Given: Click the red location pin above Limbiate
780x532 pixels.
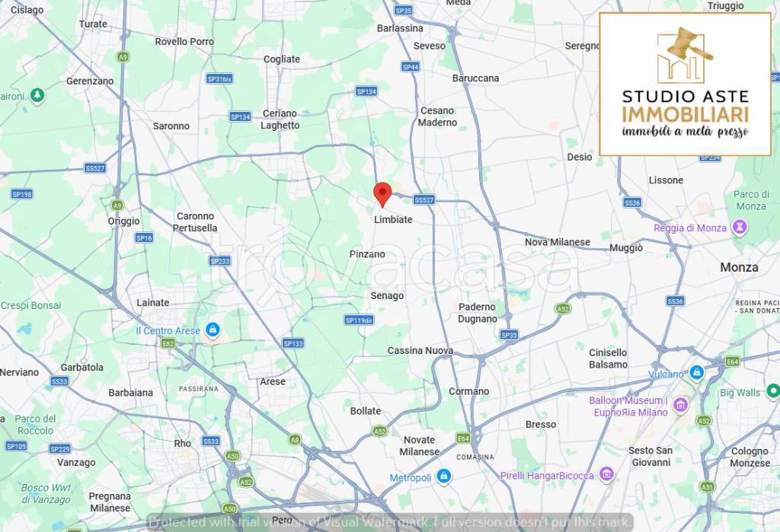Looking at the screenshot, I should click(x=382, y=194).
